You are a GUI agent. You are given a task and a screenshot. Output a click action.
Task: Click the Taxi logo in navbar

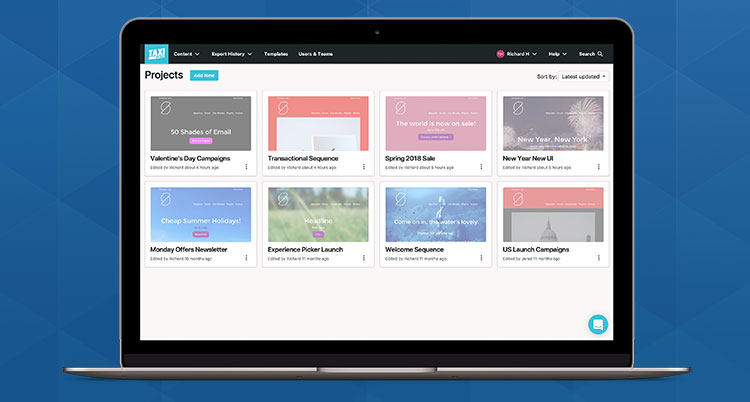[x=155, y=54]
